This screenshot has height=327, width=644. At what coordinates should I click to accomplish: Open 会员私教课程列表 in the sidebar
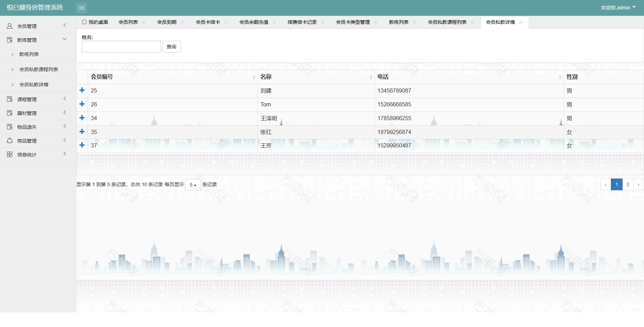(x=39, y=69)
